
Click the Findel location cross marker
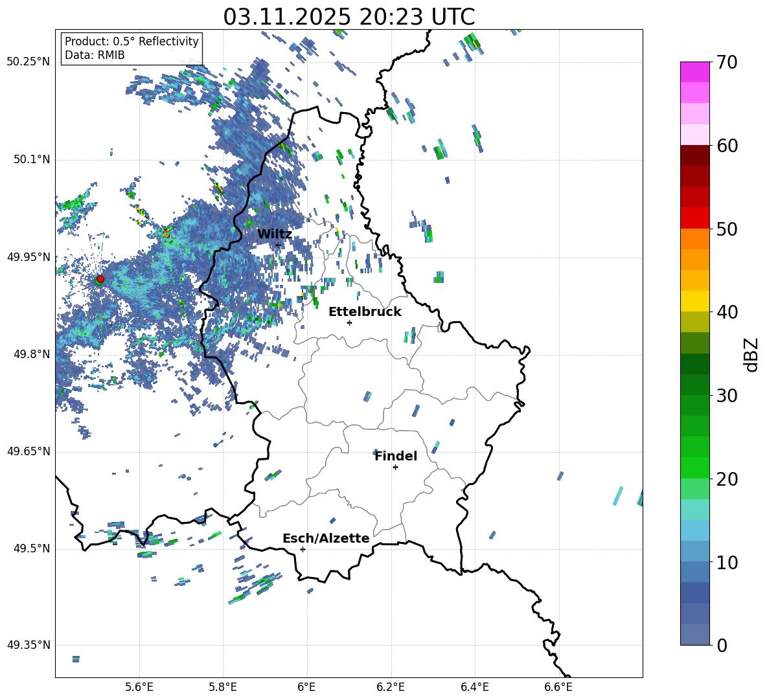(x=395, y=468)
